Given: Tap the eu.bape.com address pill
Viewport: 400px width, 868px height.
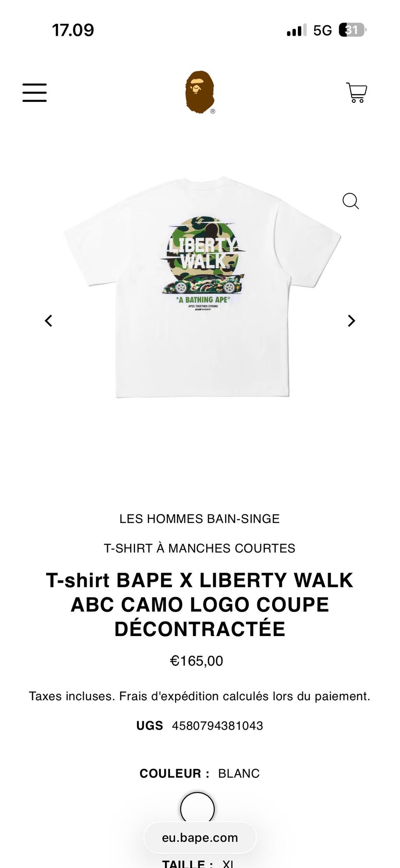Looking at the screenshot, I should 200,838.
